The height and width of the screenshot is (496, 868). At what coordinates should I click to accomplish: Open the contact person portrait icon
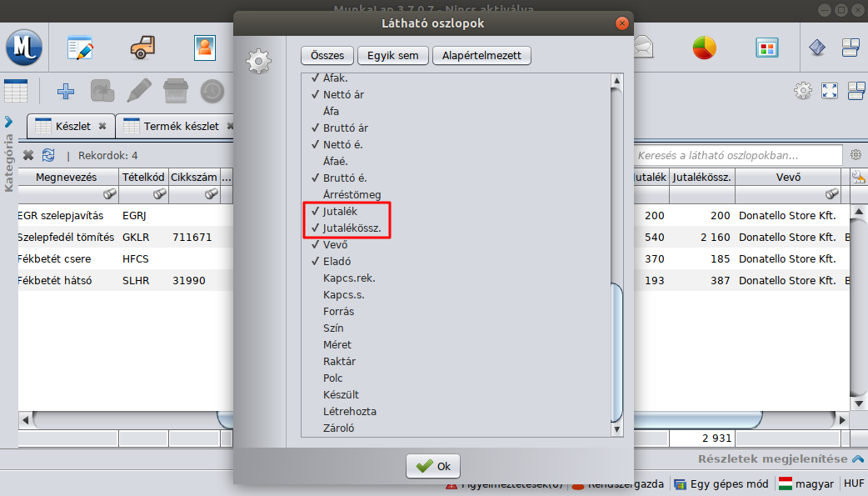click(x=204, y=48)
